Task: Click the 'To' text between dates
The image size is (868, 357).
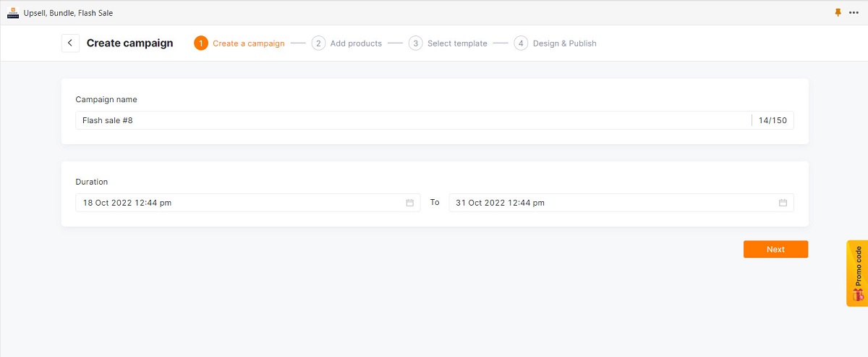Action: [x=435, y=202]
